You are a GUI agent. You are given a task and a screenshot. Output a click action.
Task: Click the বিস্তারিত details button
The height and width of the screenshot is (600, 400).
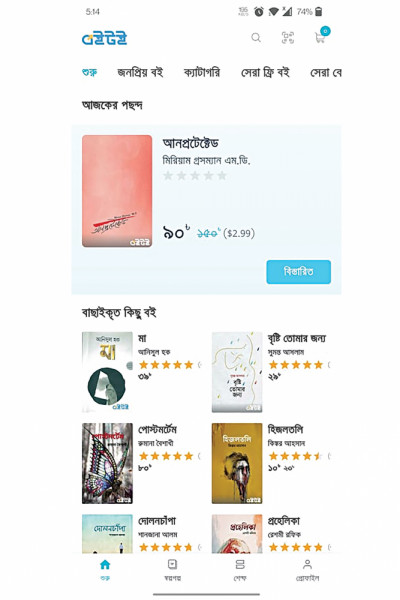[x=299, y=272]
